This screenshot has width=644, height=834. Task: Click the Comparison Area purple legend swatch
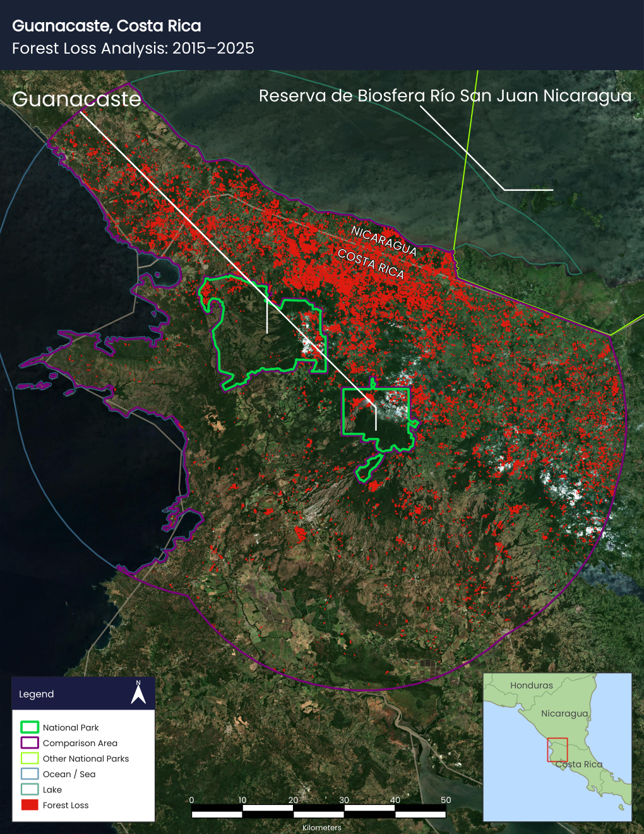click(x=30, y=743)
